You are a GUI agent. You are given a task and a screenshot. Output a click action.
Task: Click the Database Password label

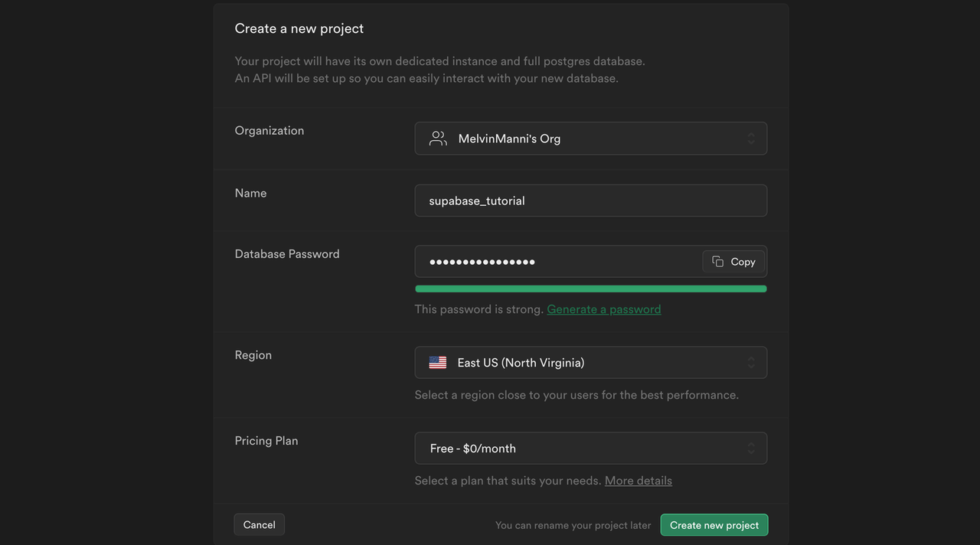click(287, 254)
